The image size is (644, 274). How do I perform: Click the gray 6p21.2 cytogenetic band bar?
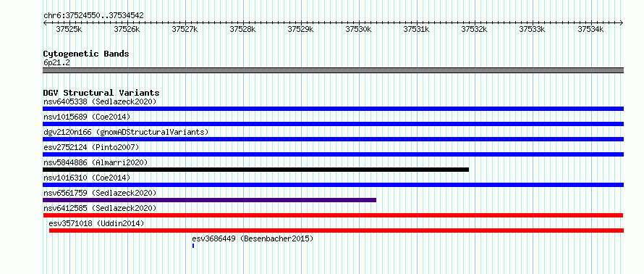click(x=333, y=70)
